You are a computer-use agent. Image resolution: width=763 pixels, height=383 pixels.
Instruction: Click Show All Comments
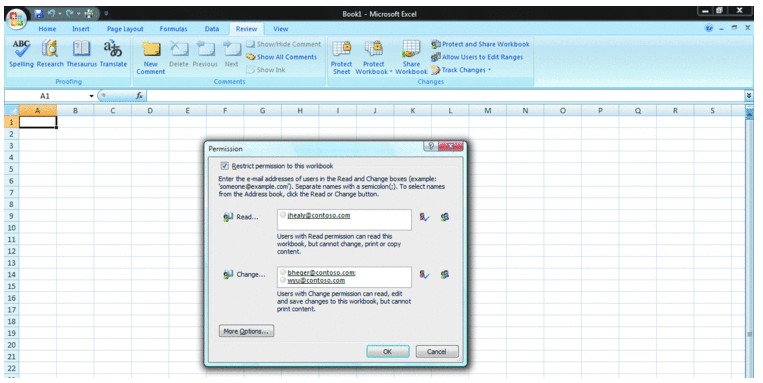coord(281,57)
